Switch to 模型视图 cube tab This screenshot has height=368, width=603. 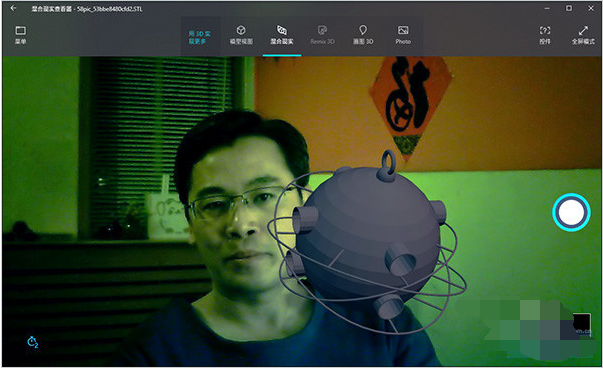click(241, 35)
